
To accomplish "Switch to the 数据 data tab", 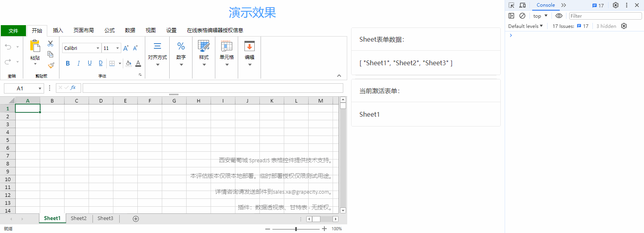I will (130, 30).
